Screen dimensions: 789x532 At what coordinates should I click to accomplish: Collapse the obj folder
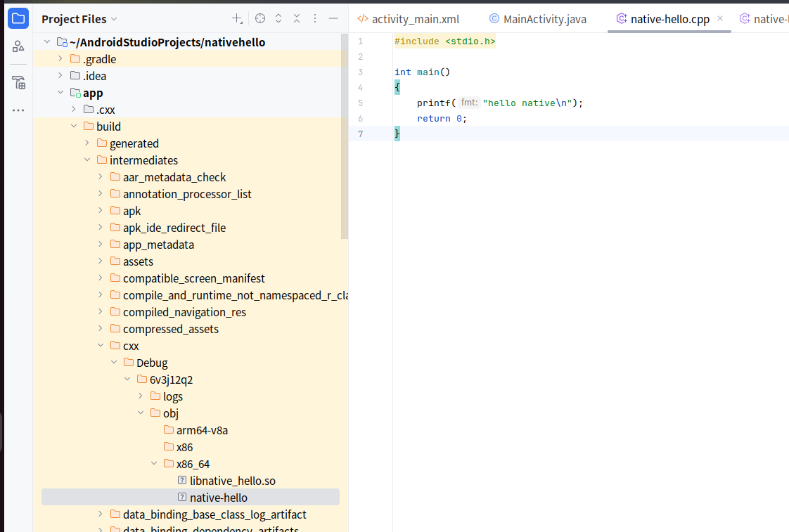[141, 413]
